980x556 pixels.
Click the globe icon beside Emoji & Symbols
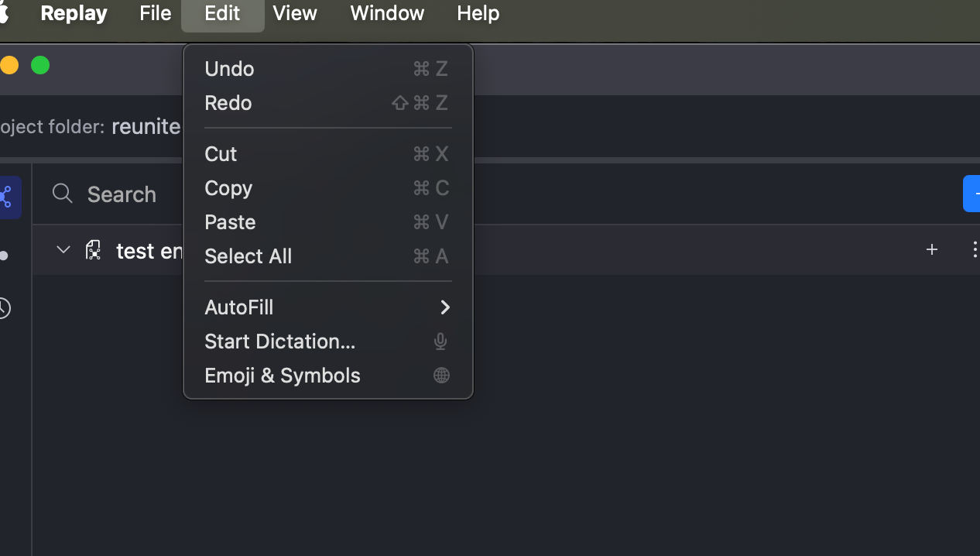(x=441, y=376)
